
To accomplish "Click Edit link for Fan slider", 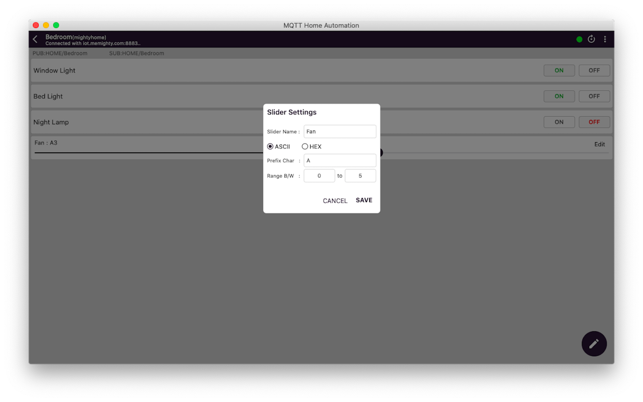I will tap(599, 144).
